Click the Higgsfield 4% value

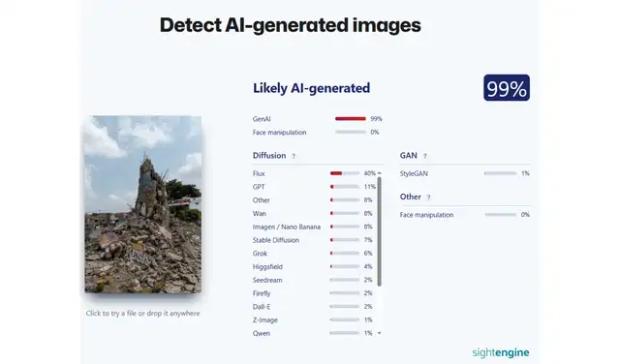[x=368, y=266]
